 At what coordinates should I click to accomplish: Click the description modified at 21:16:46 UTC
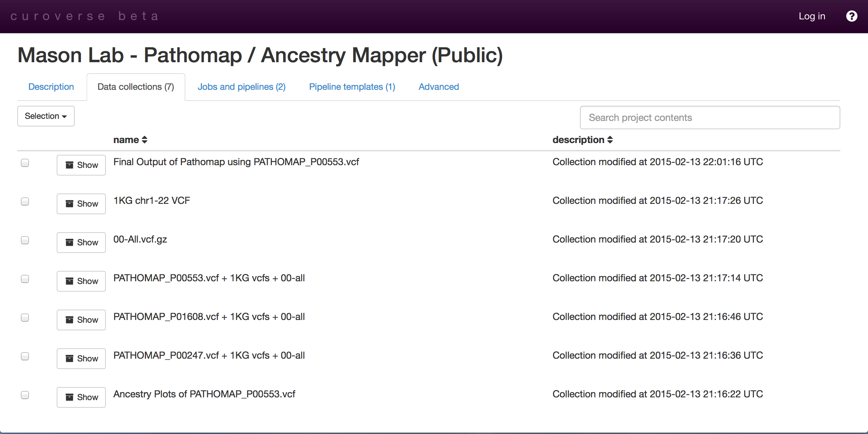[x=658, y=317]
